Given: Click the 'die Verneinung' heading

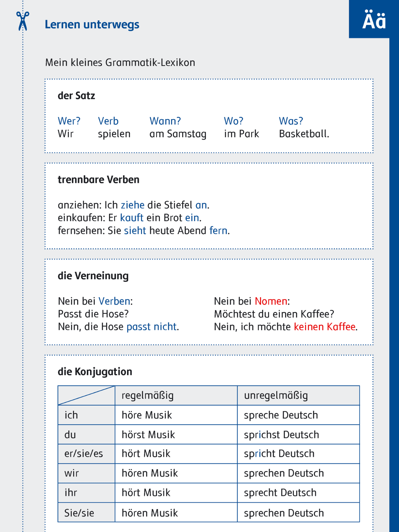Looking at the screenshot, I should (93, 276).
